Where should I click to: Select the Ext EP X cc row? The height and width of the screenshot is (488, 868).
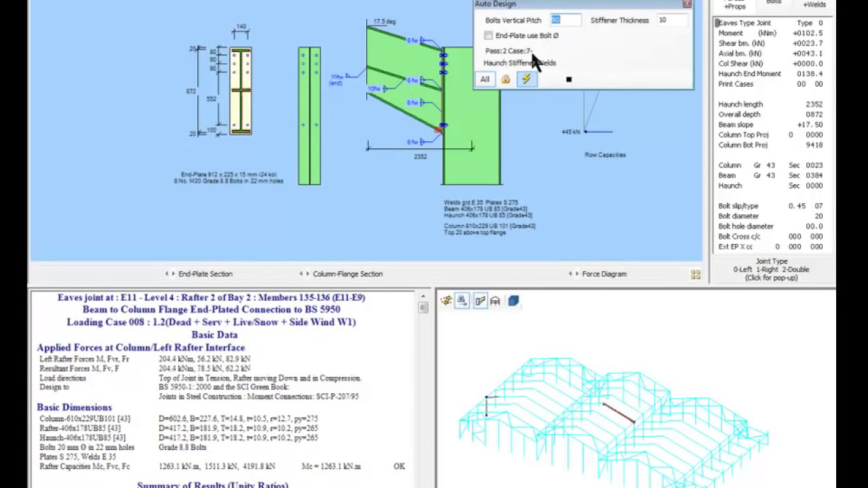(771, 247)
